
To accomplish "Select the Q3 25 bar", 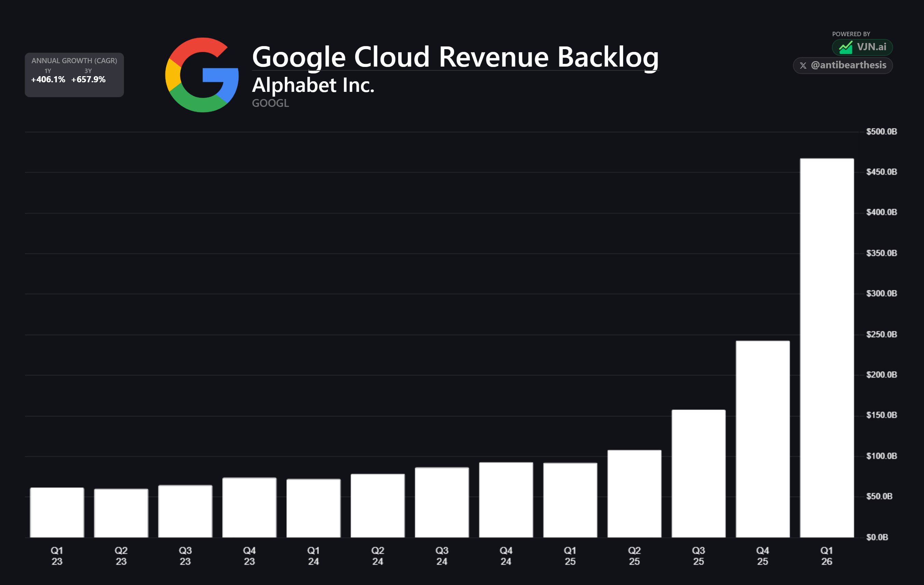I will pos(698,474).
